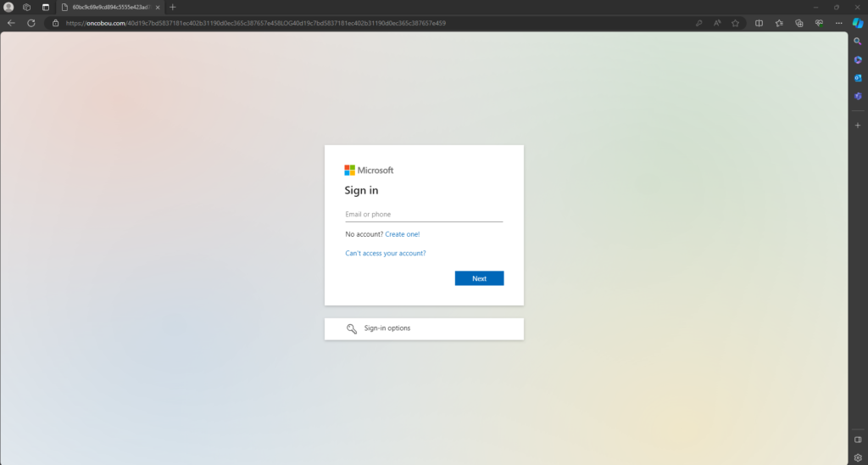This screenshot has width=868, height=465.
Task: Open the Collections icon
Action: click(798, 23)
